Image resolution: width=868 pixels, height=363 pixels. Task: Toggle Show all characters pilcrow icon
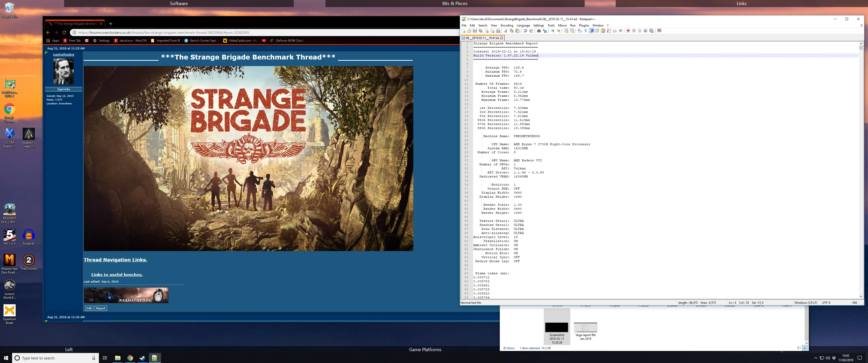tap(586, 31)
